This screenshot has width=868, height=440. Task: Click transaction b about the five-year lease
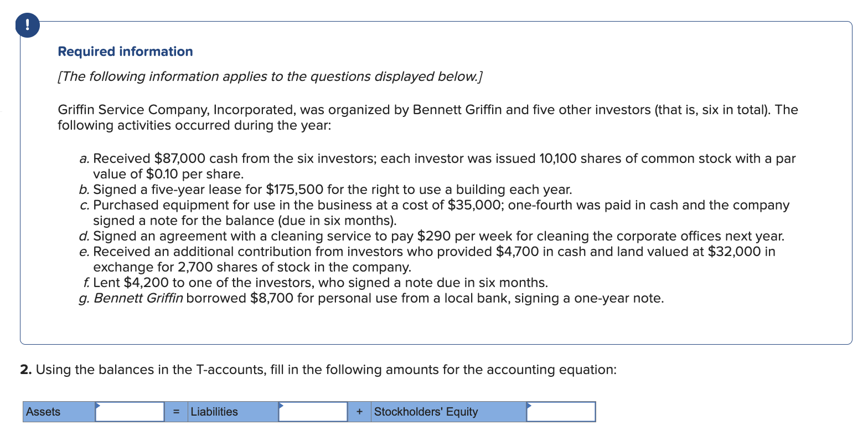point(325,190)
